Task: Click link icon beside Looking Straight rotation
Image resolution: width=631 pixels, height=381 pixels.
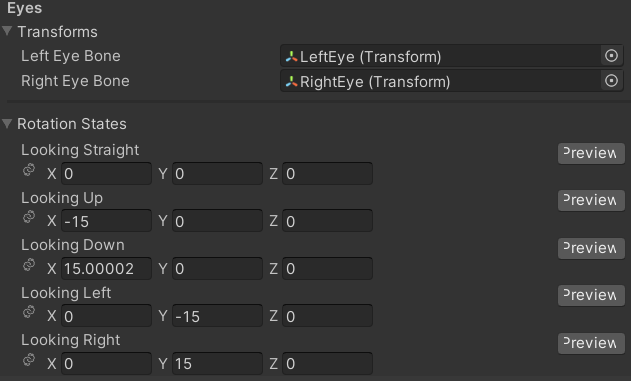Action: point(29,170)
